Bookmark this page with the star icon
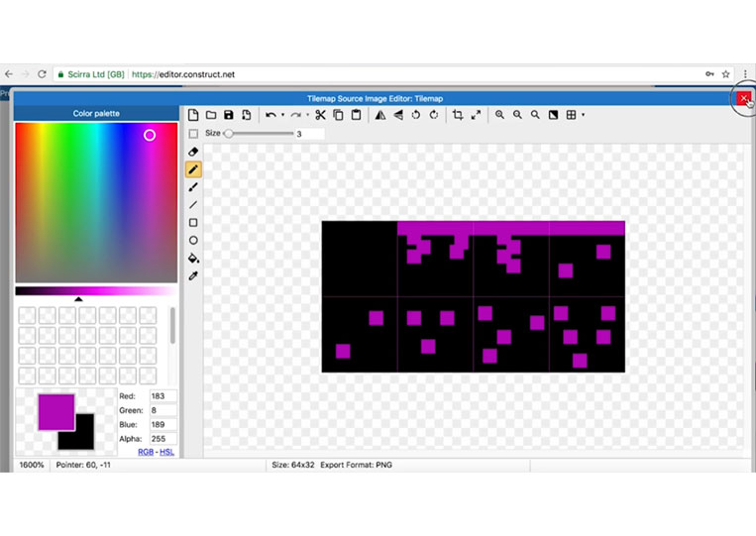Image resolution: width=756 pixels, height=536 pixels. pos(725,74)
